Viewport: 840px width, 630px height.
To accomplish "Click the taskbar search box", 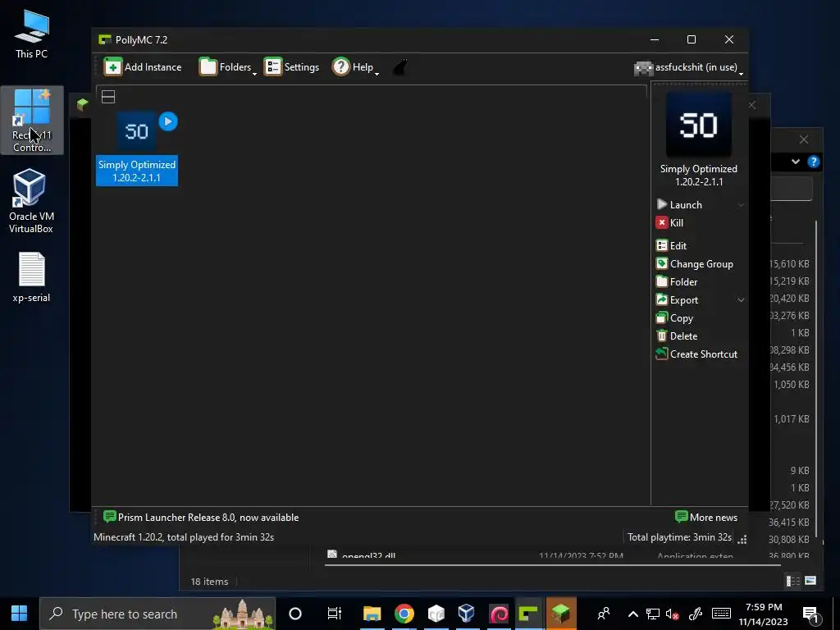I will pos(157,614).
